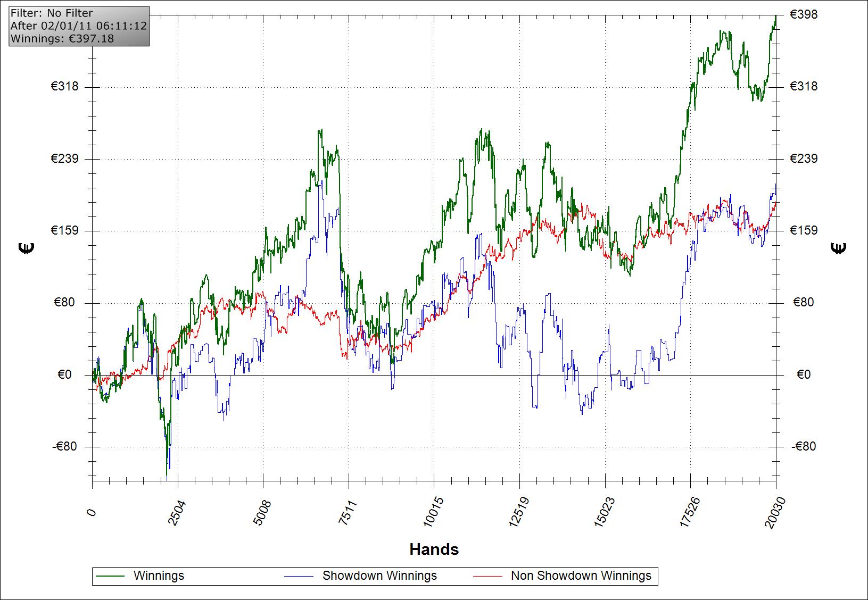The image size is (868, 600).
Task: Click the 'Filter: No Filter' text line
Action: pyautogui.click(x=52, y=13)
